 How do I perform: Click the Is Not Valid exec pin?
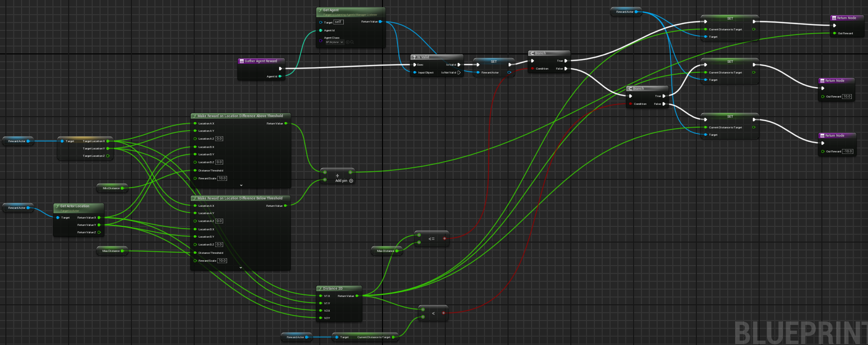(x=459, y=73)
